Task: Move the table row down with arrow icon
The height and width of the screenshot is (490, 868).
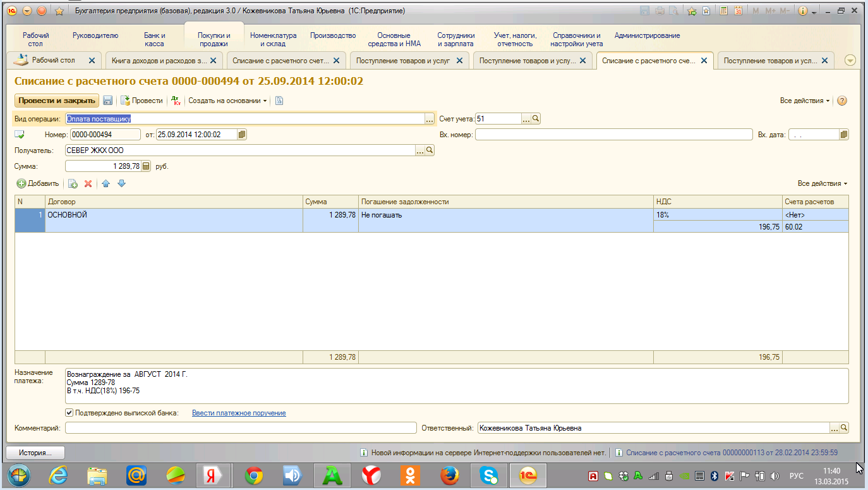Action: (x=121, y=183)
